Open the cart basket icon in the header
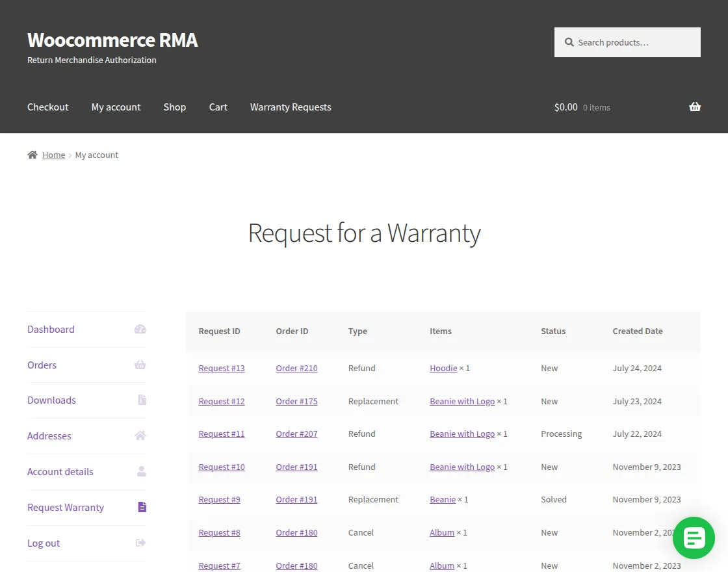Viewport: 728px width, 572px height. (694, 107)
